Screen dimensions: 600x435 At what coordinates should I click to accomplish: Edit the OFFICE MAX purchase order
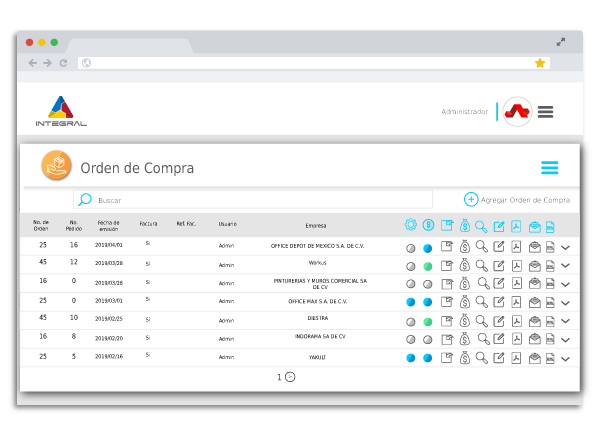click(x=499, y=301)
